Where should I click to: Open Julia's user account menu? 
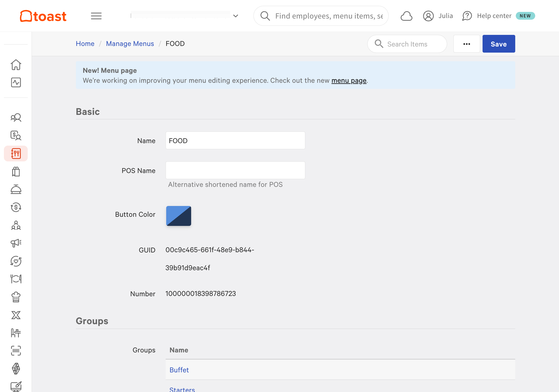pos(438,16)
